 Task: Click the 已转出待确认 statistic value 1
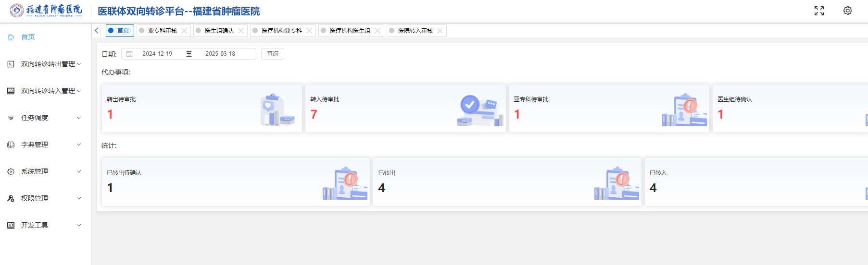[110, 188]
